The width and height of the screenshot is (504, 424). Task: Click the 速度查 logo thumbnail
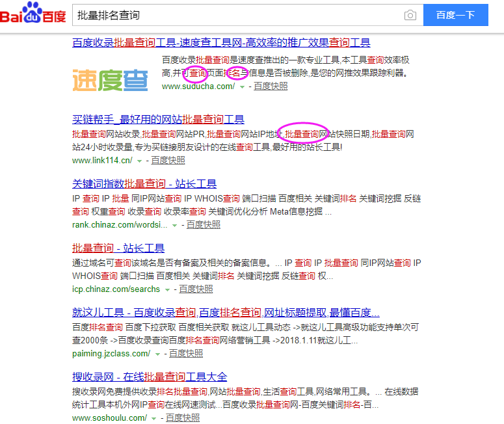(x=110, y=80)
